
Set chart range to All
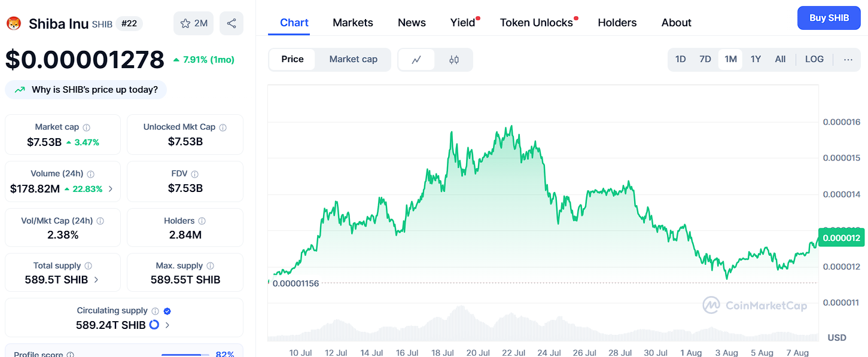coord(780,59)
